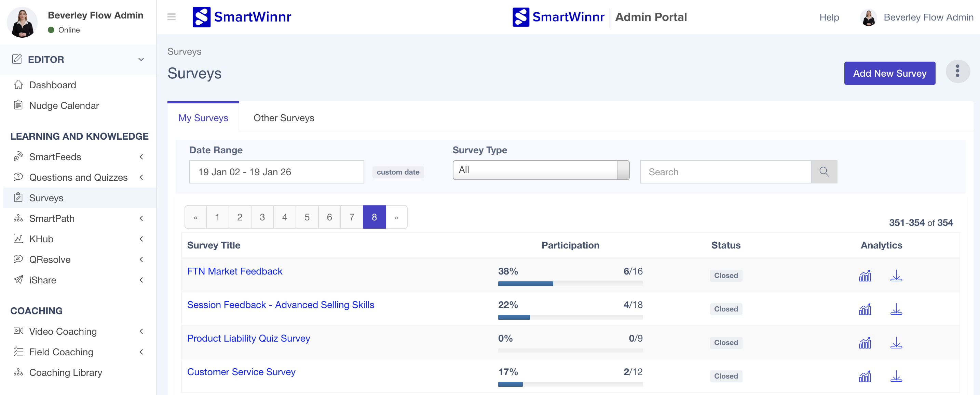
Task: Click the Add New Survey button
Action: 889,73
